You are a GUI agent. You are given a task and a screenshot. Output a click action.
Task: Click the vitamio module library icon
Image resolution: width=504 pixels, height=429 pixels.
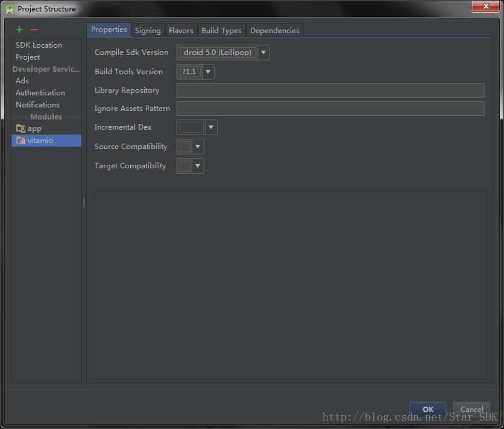(x=20, y=140)
